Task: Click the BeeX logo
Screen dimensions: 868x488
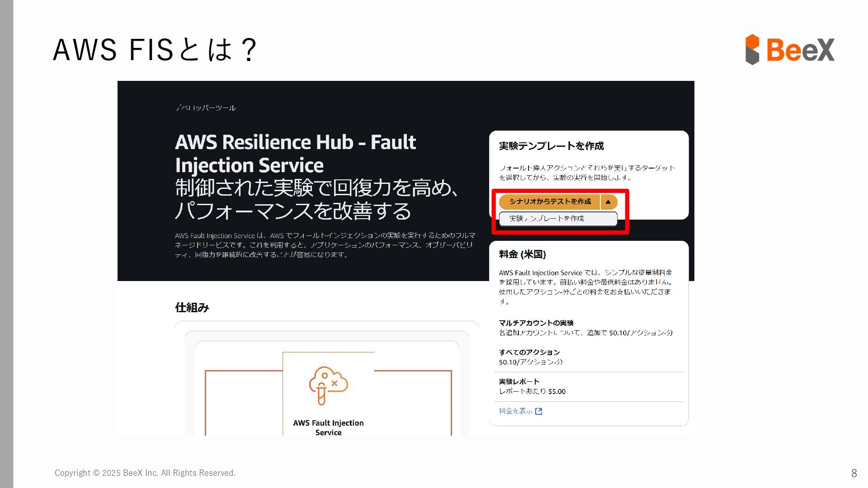Action: click(790, 49)
